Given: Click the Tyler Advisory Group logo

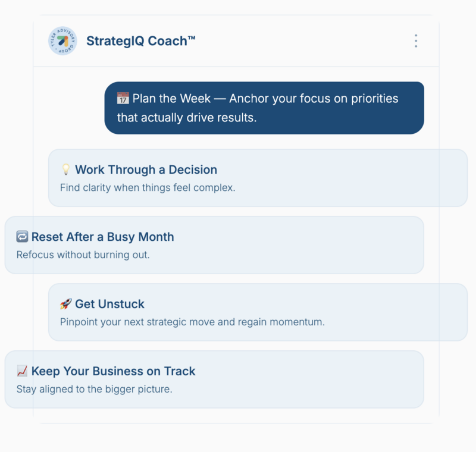Looking at the screenshot, I should tap(62, 41).
